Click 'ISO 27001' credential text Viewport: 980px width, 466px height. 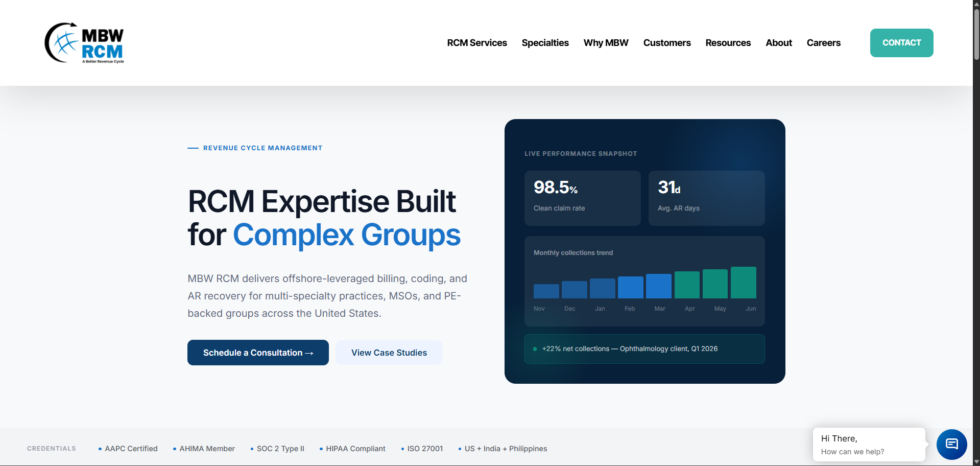pos(425,449)
